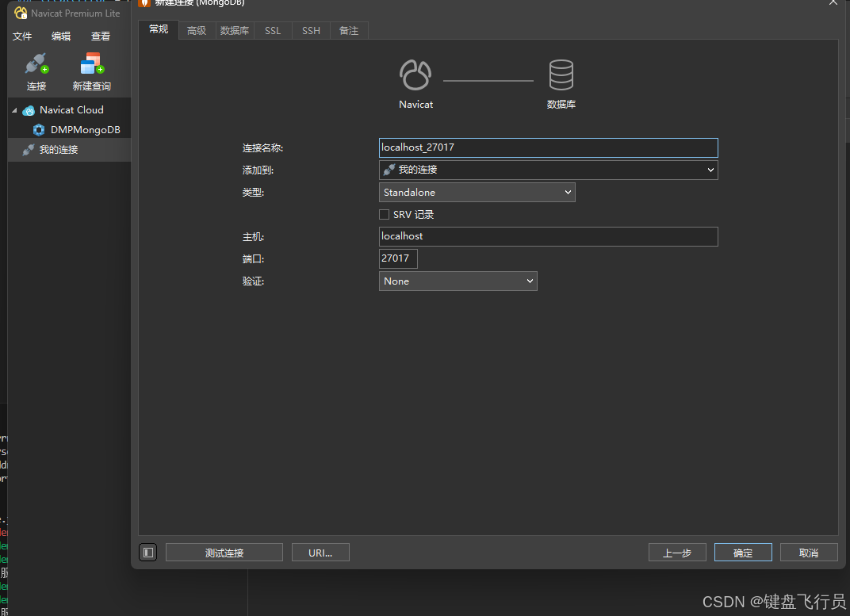
Task: Switch to the 备注 tab
Action: click(349, 31)
